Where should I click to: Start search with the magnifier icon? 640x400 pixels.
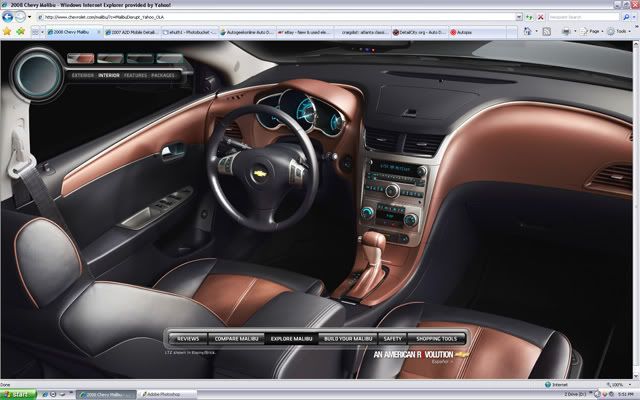coord(626,17)
